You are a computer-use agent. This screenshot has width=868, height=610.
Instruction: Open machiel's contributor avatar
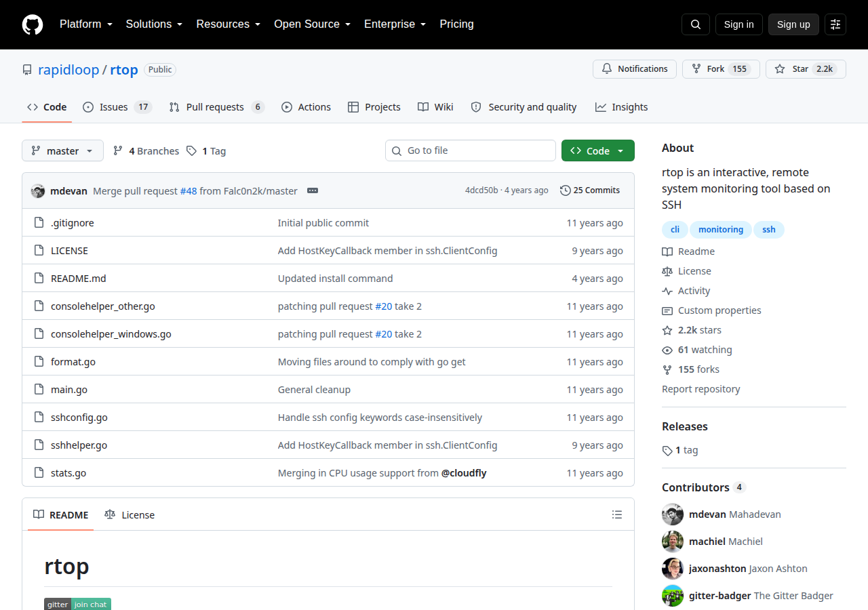[673, 542]
